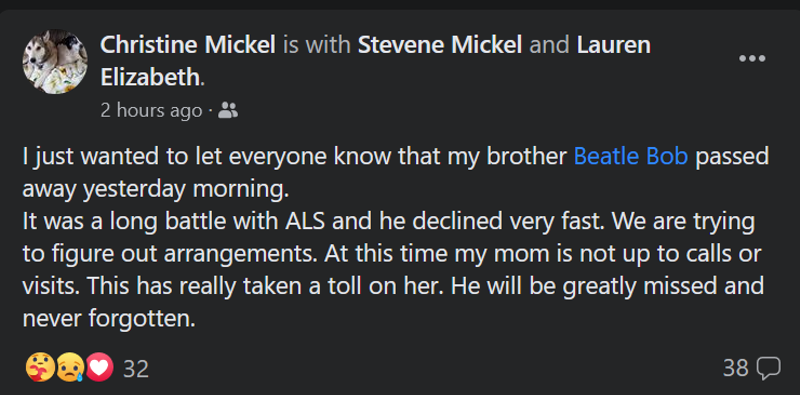This screenshot has width=800, height=395.
Task: Follow the blue Beatle Bob link
Action: tap(631, 157)
